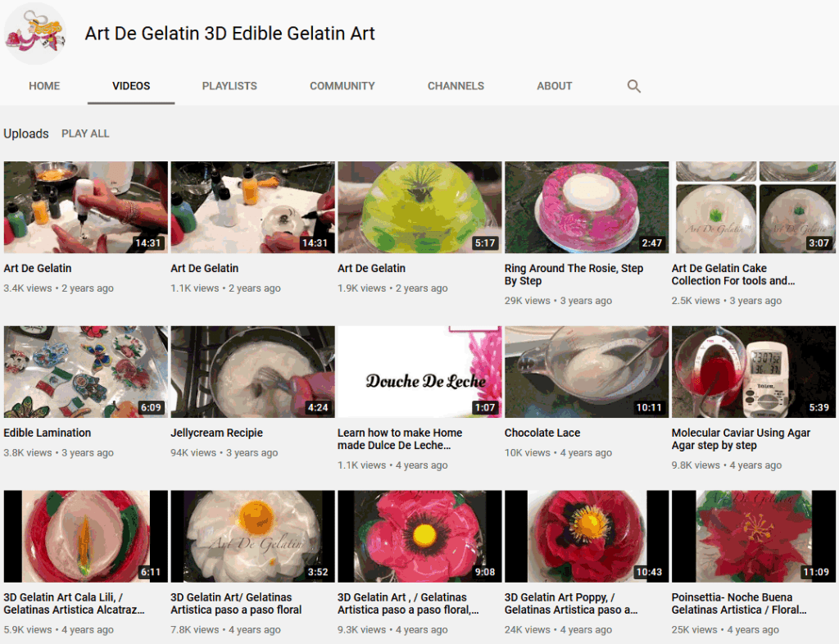Click the channel name Art De Gelatin

pyautogui.click(x=229, y=34)
